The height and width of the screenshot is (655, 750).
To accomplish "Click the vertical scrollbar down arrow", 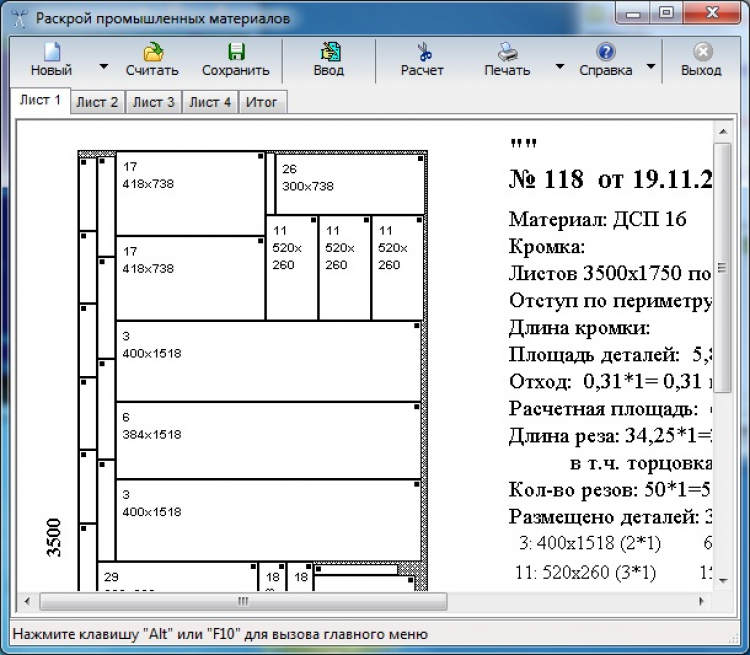I will 723,581.
